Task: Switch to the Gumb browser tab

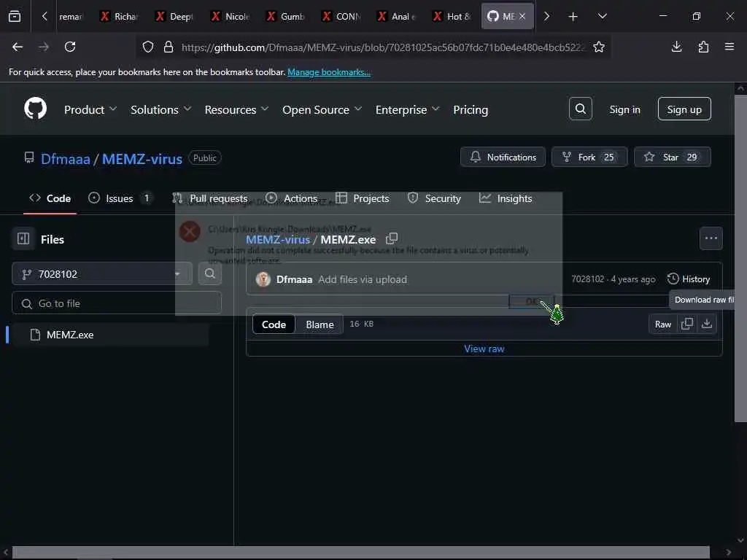Action: coord(286,16)
